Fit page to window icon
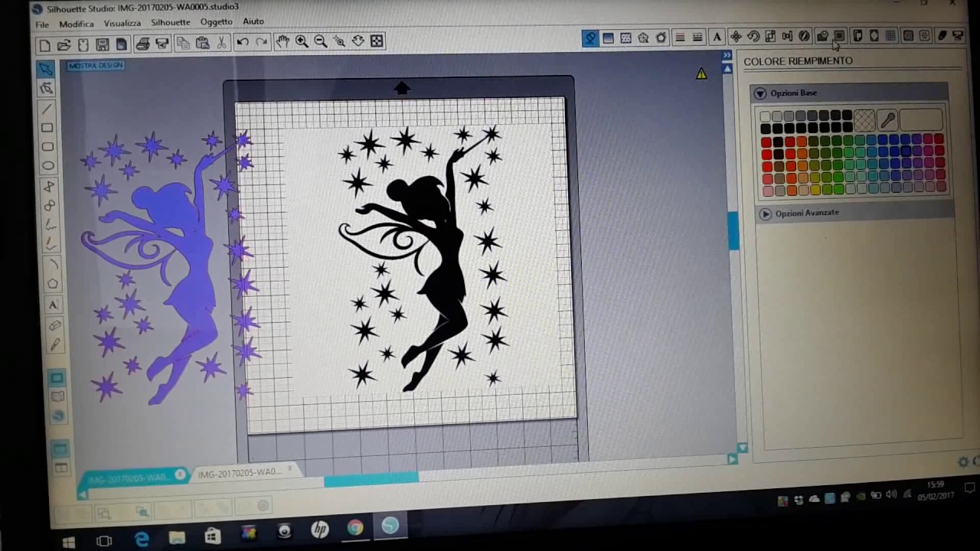The height and width of the screenshot is (551, 980). (x=377, y=41)
